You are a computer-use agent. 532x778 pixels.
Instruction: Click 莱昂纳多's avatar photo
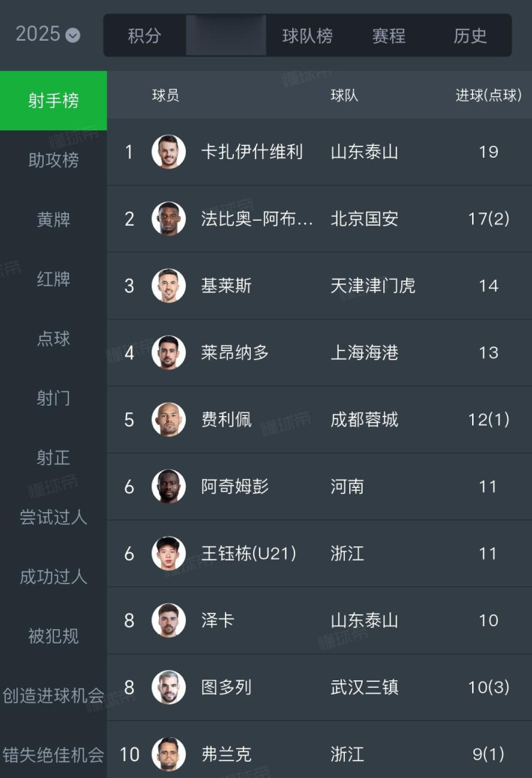(169, 352)
